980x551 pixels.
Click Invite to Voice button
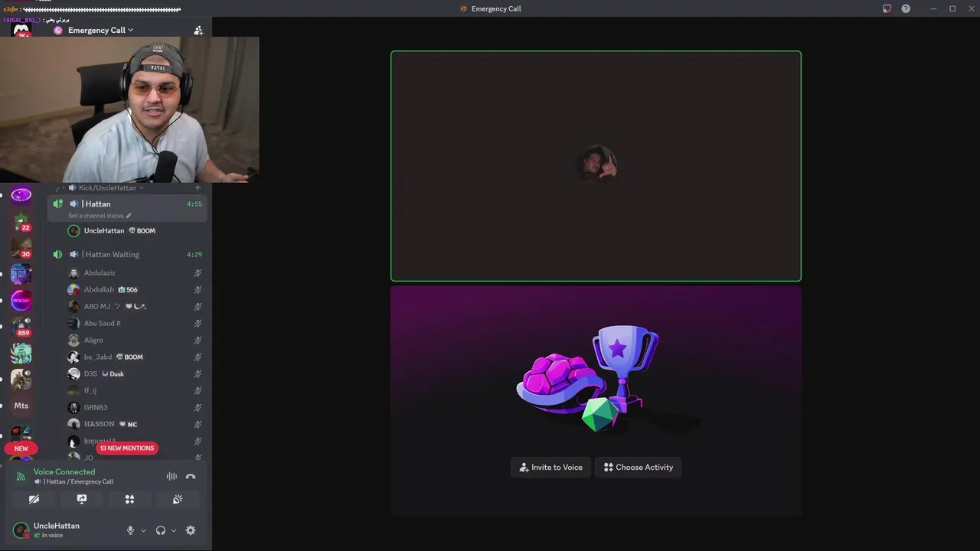[551, 467]
